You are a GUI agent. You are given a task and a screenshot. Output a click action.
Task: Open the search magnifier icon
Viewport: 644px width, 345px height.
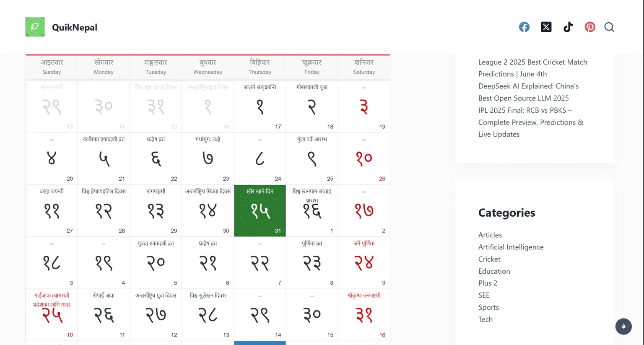pos(609,27)
